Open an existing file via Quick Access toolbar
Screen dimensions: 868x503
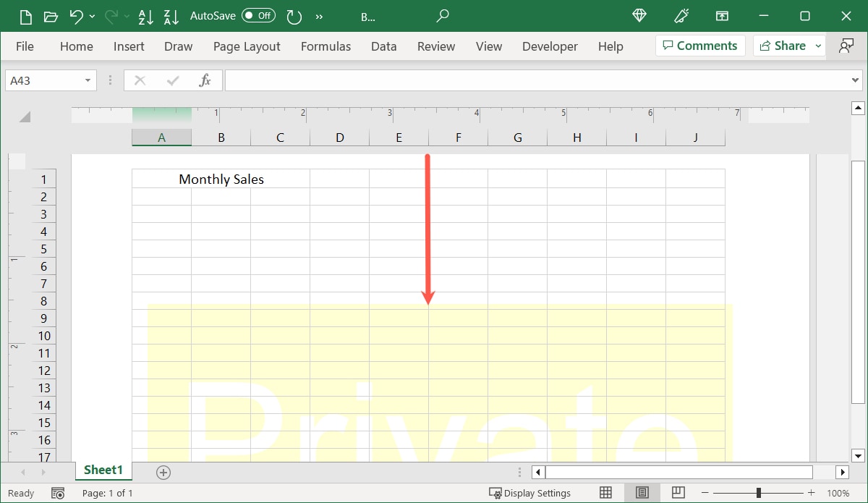click(x=51, y=16)
